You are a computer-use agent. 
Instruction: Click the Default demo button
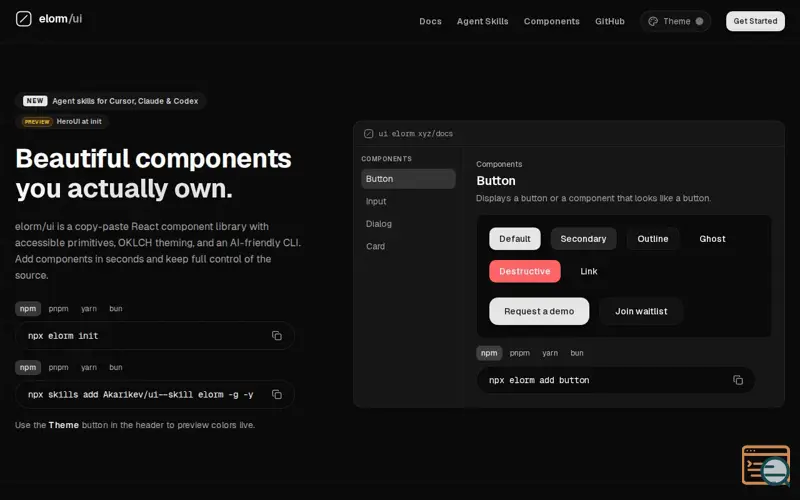click(x=515, y=239)
